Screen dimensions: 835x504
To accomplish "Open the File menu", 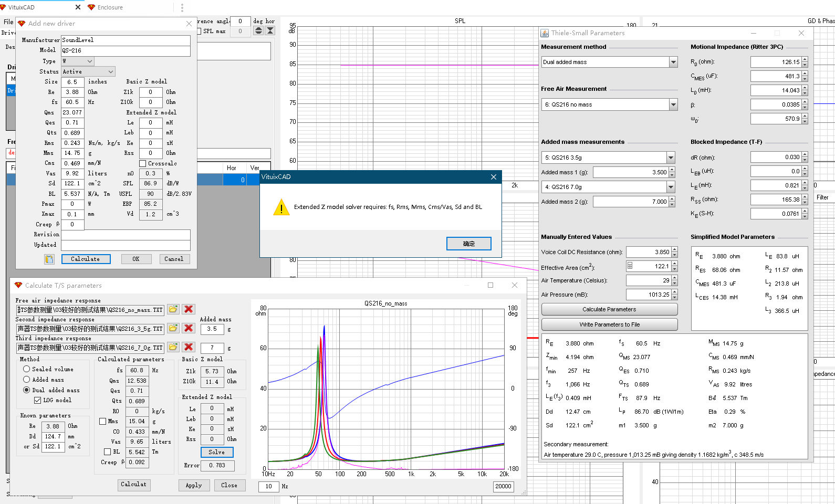I will coord(8,22).
